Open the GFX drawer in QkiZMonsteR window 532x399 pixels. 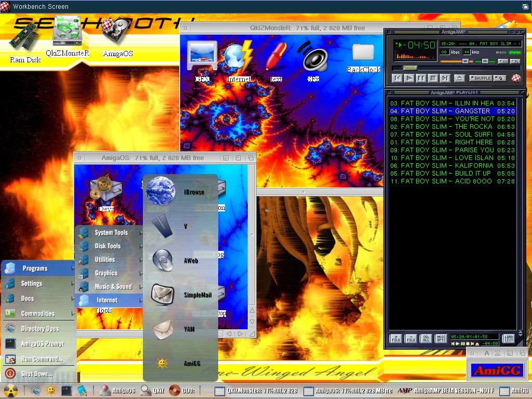tap(202, 61)
